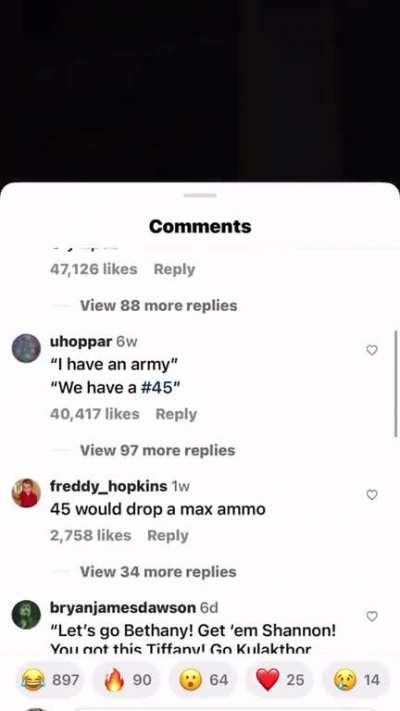Reply to the 45 would drop max ammo comment
This screenshot has width=400, height=711.
168,536
